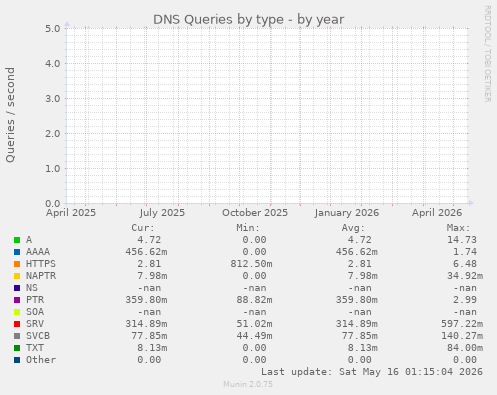The height and width of the screenshot is (395, 497).
Task: Click the 3.0 y-axis value
Action: click(x=53, y=98)
